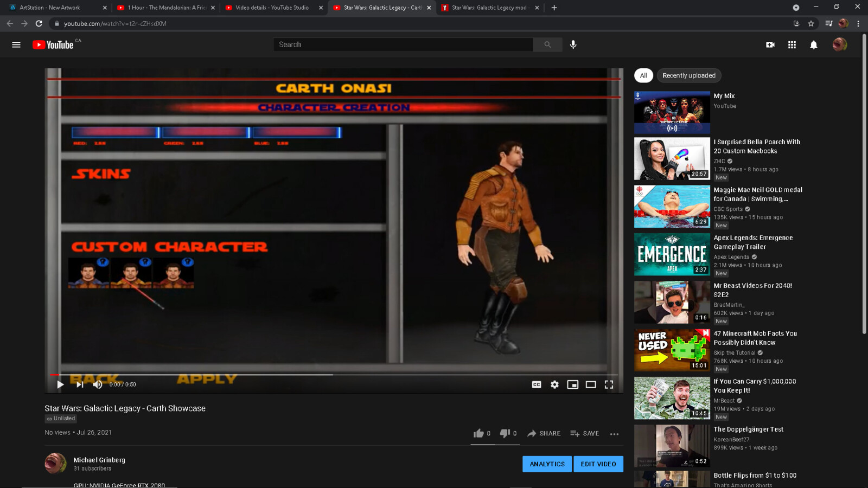The width and height of the screenshot is (868, 488).
Task: Open Maggie Mac Neil GOLD medal video title
Action: 758,194
